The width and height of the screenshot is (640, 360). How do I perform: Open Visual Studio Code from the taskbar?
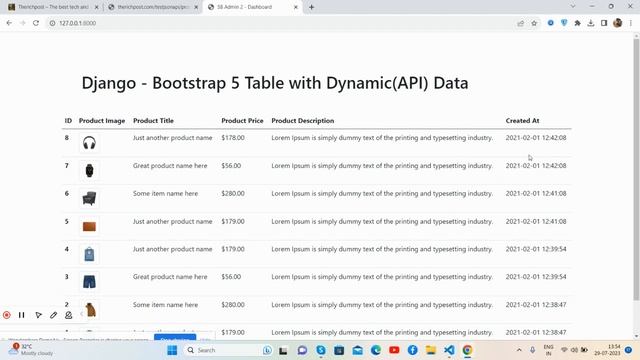coord(449,350)
